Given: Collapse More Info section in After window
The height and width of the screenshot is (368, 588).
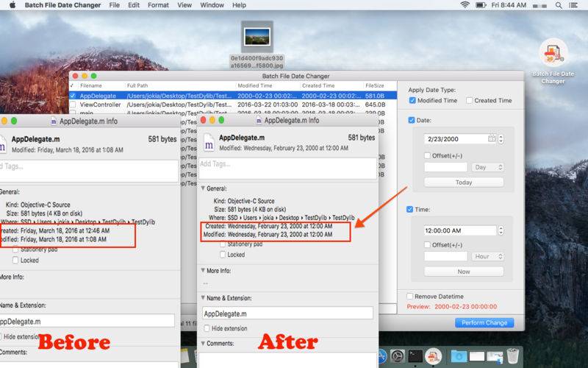Looking at the screenshot, I should (x=203, y=270).
